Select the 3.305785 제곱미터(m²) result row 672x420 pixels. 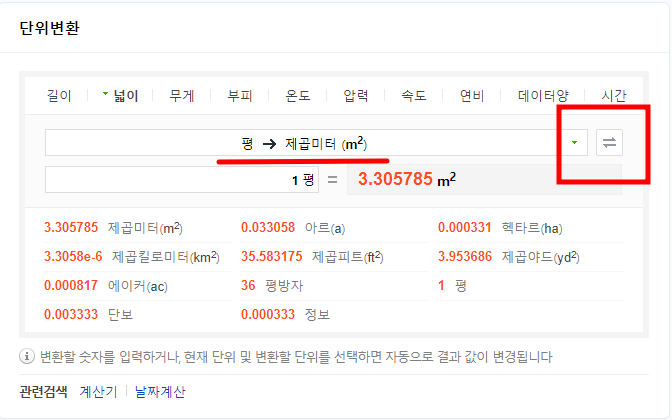137,228
